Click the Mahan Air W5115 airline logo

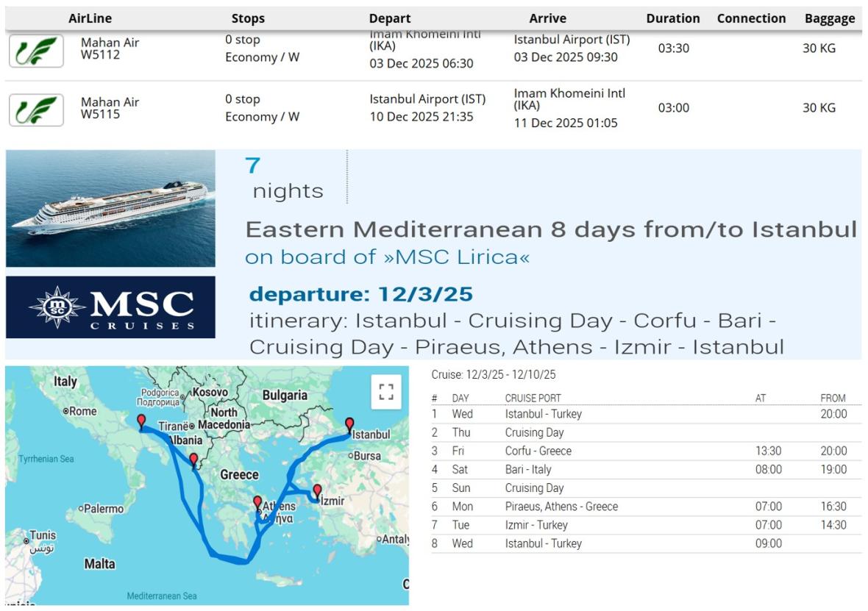(x=36, y=110)
